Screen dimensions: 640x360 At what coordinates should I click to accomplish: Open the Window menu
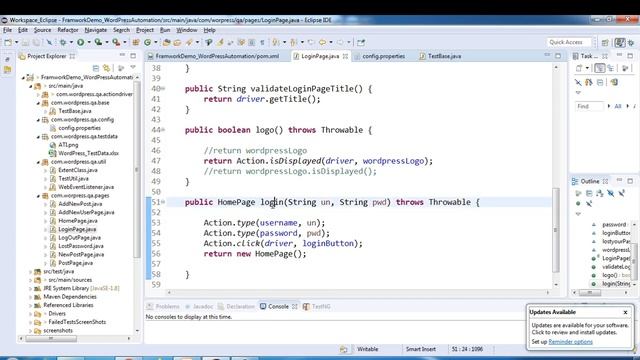pyautogui.click(x=187, y=30)
